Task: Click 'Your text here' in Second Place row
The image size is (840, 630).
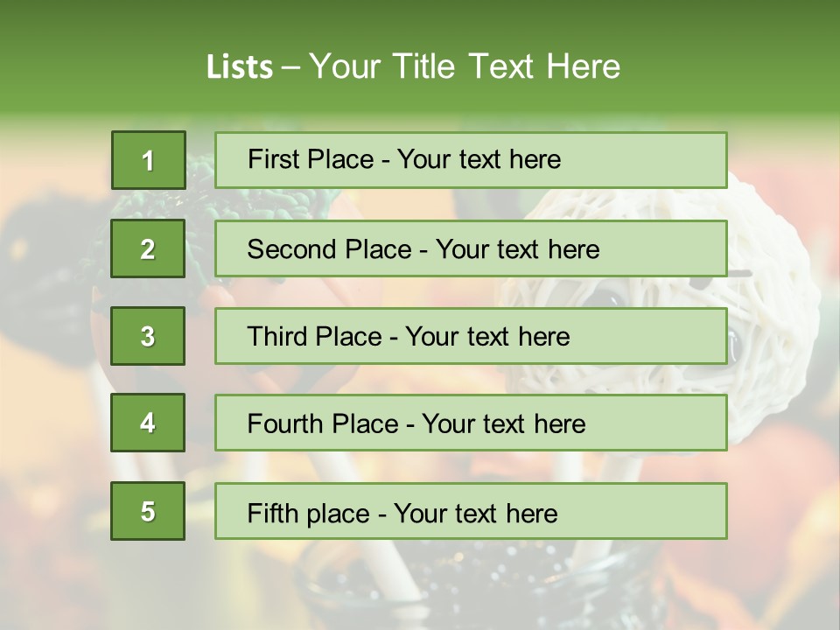Action: tap(517, 249)
